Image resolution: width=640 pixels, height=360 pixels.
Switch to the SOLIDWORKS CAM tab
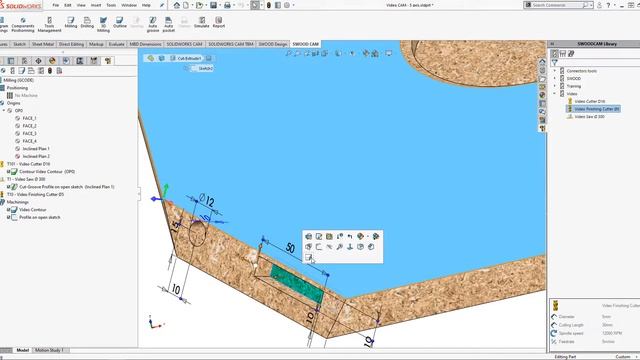click(184, 44)
